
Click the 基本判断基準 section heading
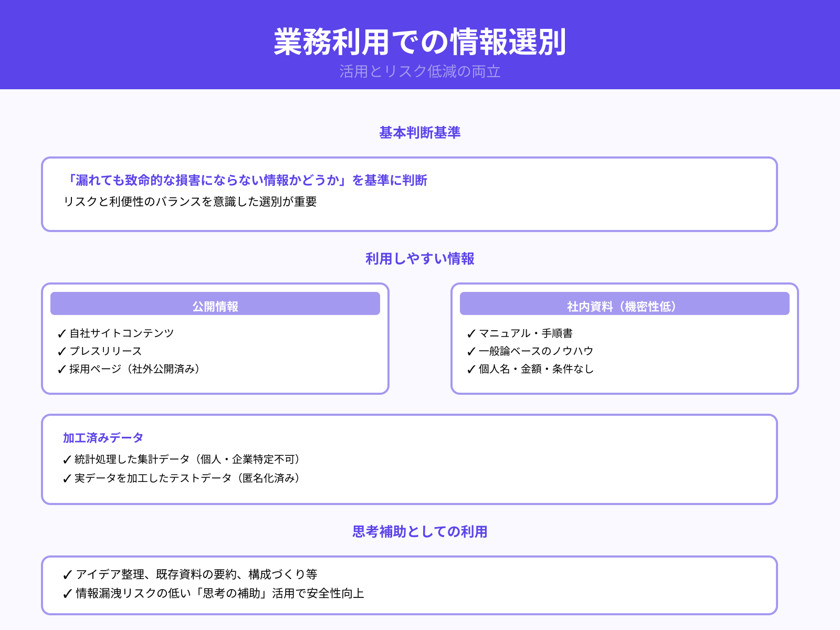click(420, 133)
